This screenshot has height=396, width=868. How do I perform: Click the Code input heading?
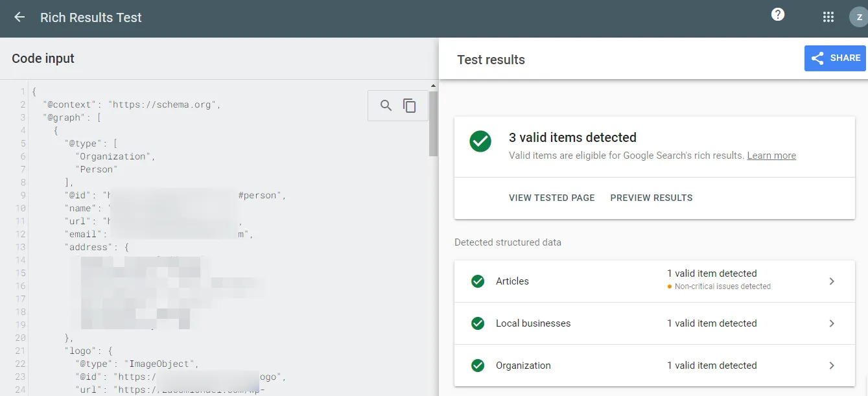click(x=43, y=58)
